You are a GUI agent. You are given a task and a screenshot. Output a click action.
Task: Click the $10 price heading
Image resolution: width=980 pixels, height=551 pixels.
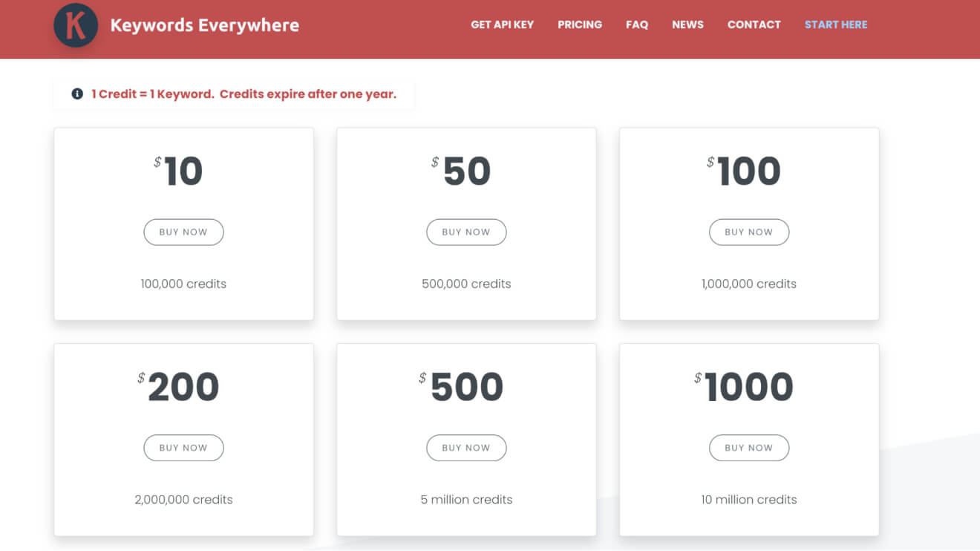click(178, 171)
